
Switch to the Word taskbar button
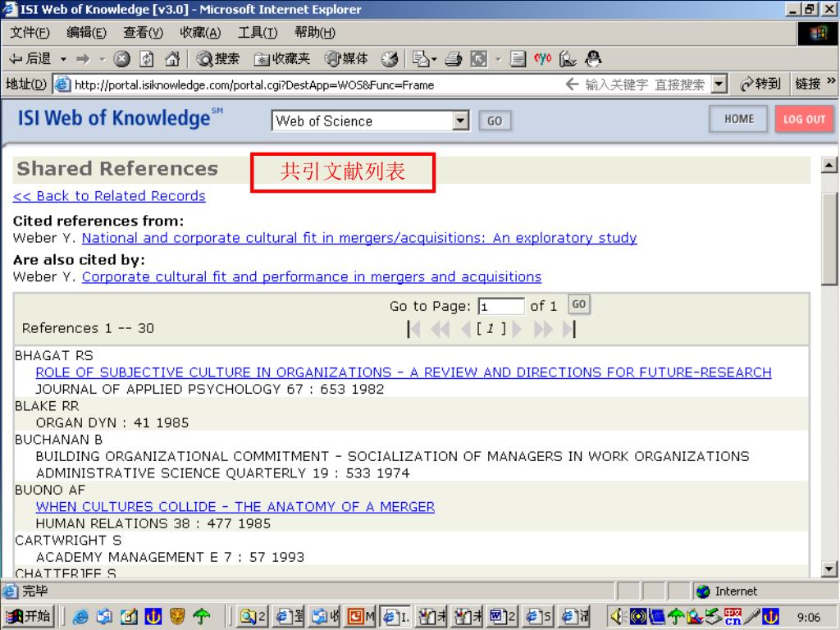click(x=503, y=617)
